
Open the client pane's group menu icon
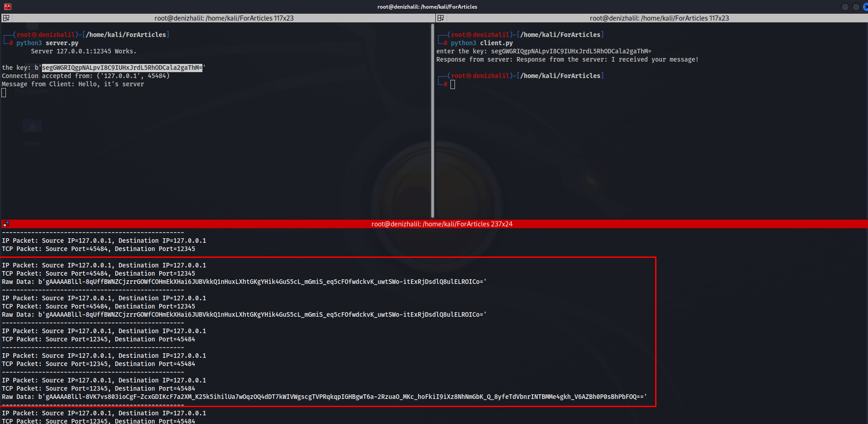440,18
